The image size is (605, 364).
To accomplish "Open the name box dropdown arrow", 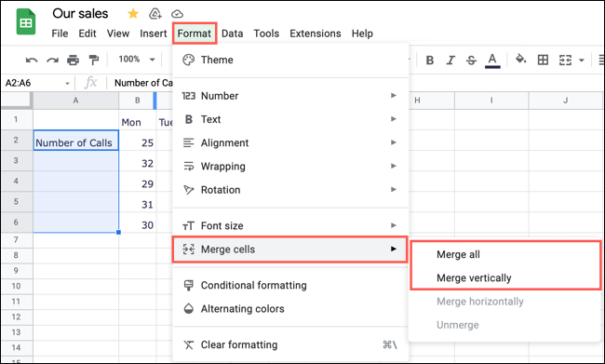I will [67, 84].
